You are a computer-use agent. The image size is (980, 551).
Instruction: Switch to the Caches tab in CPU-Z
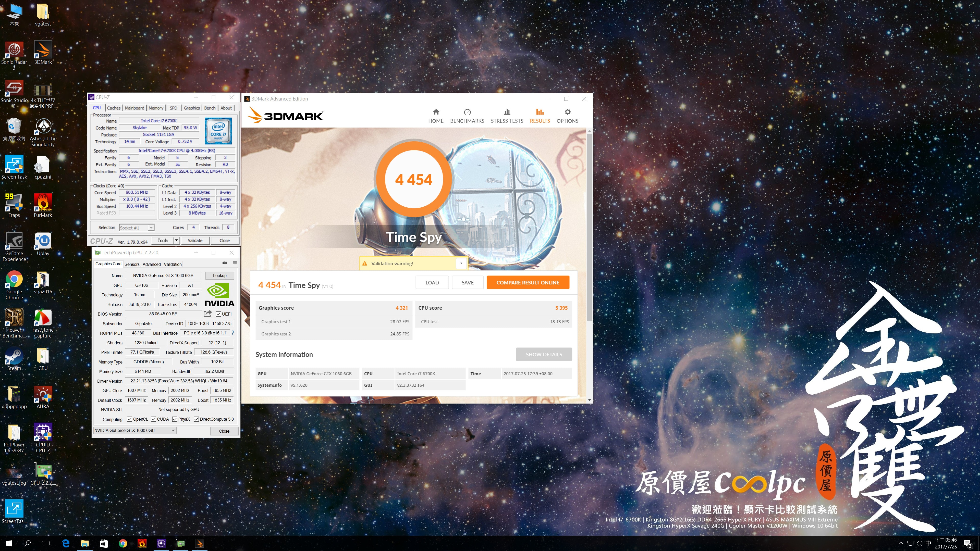click(113, 108)
